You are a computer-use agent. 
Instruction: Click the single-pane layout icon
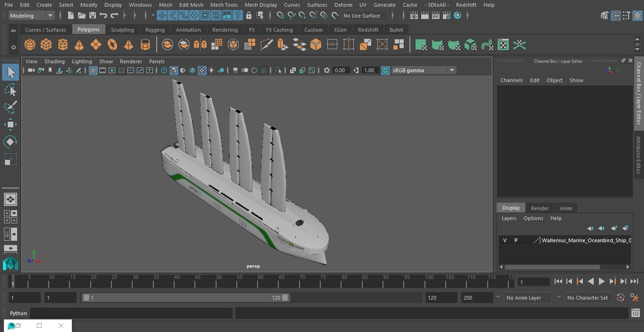(10, 199)
